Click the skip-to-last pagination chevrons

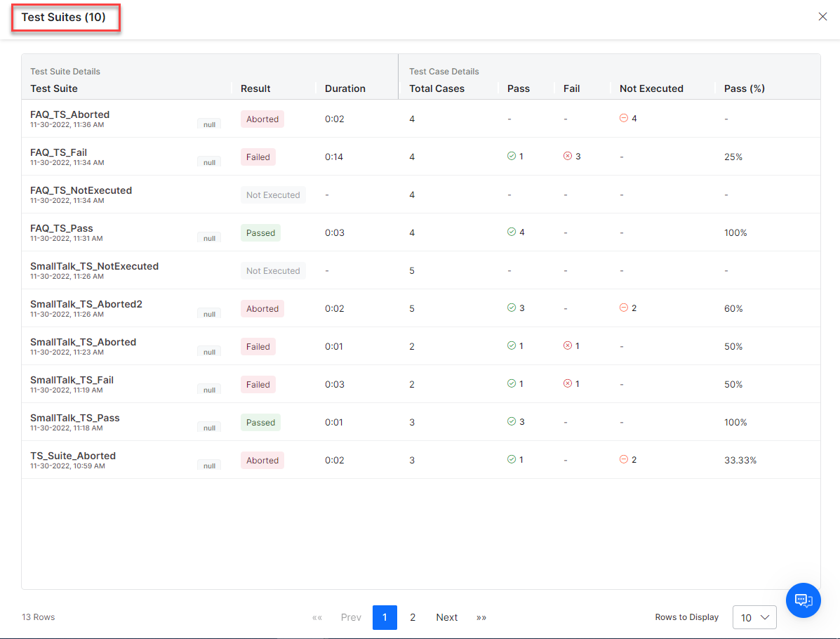pyautogui.click(x=481, y=617)
